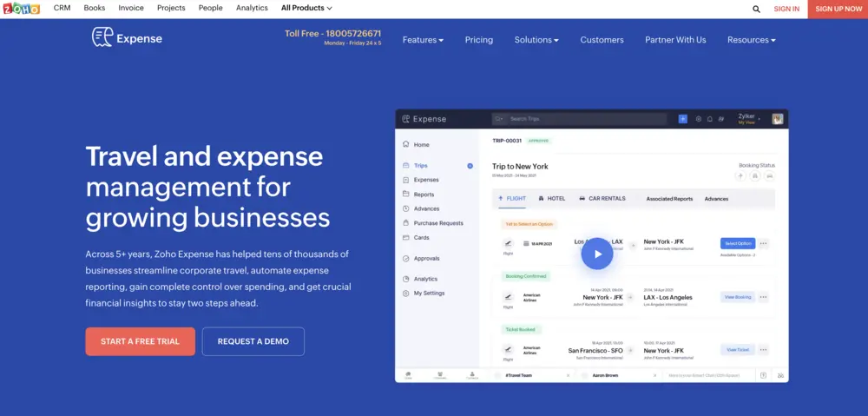Close the #Travel Team chat tab
This screenshot has width=868, height=416.
click(x=568, y=375)
